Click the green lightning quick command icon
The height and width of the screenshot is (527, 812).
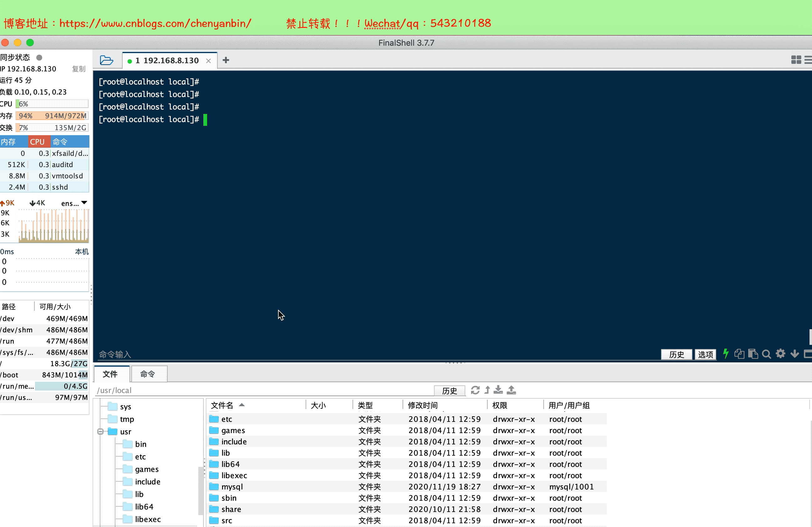tap(726, 354)
